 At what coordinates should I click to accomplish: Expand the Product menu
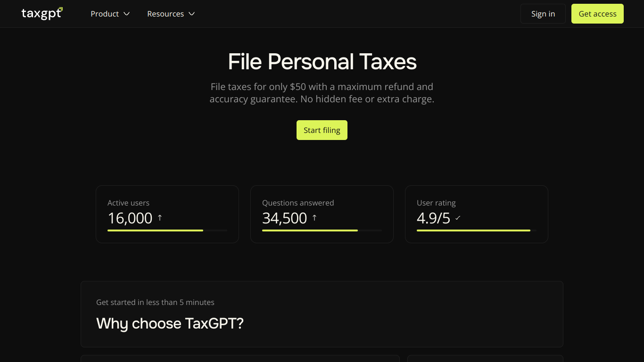click(x=110, y=14)
